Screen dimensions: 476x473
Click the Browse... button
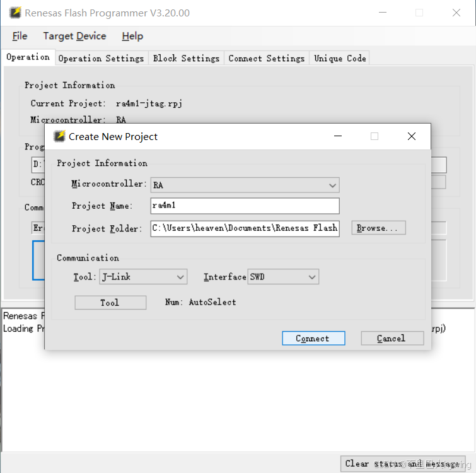(378, 228)
